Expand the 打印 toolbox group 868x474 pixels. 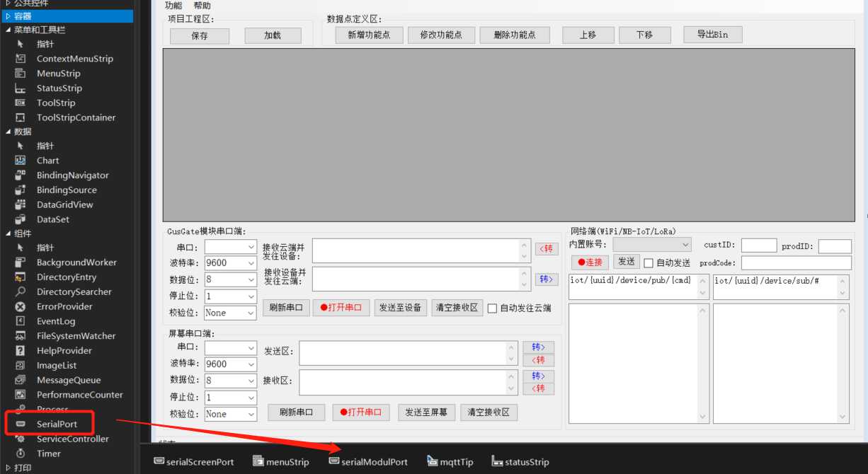[x=8, y=468]
